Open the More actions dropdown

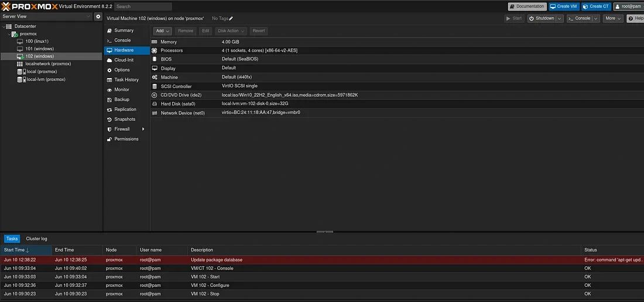pos(613,19)
